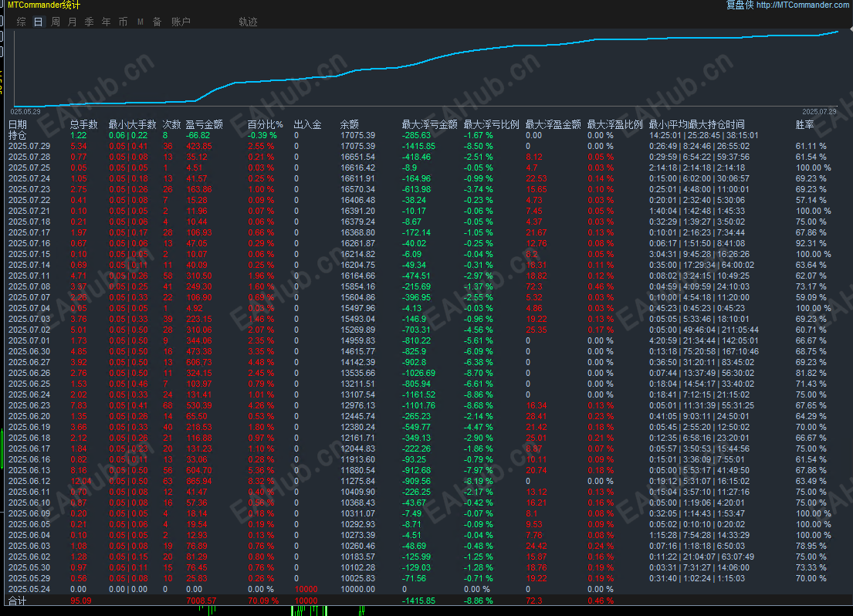Click the 70.09 % total percentage
Screen dimensions: 853x616
click(x=263, y=601)
